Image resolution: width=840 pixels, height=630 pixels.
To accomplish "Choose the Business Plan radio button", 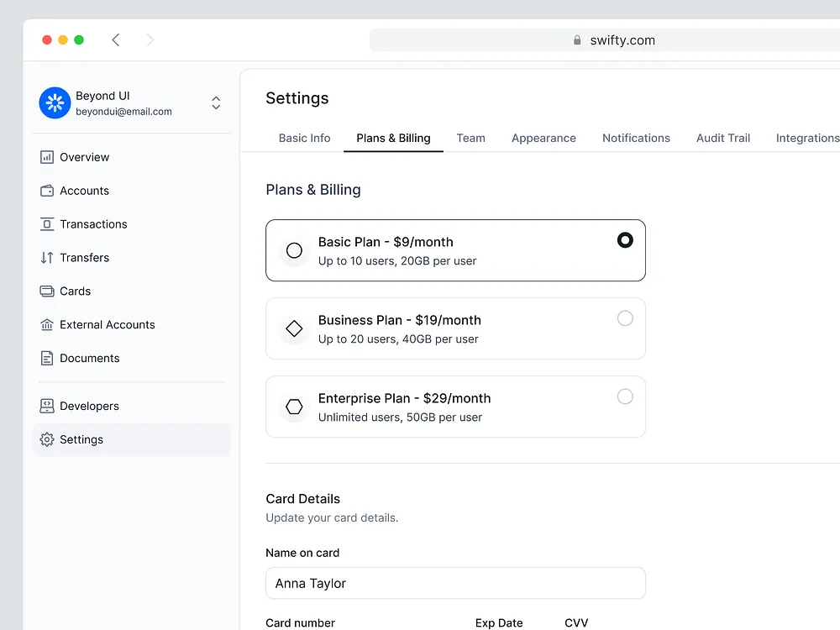I will coord(625,318).
